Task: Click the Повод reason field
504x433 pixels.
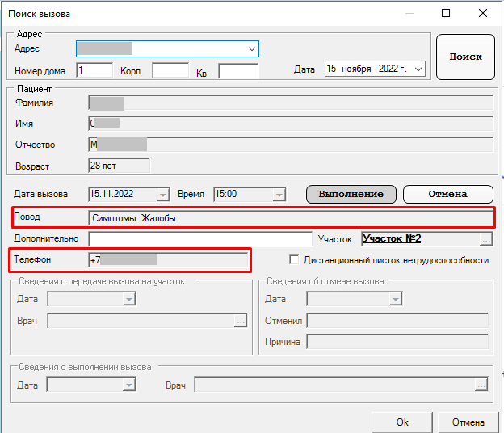Action: click(290, 217)
